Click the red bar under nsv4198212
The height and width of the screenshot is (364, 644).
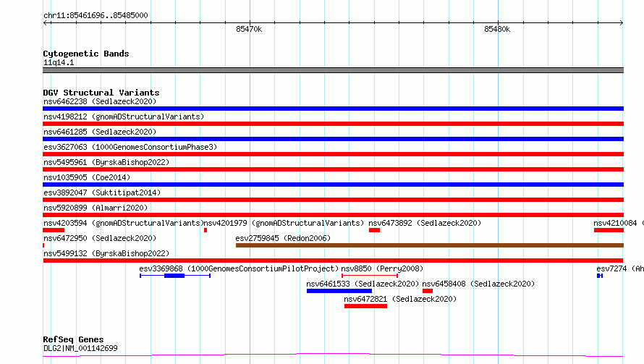click(333, 124)
